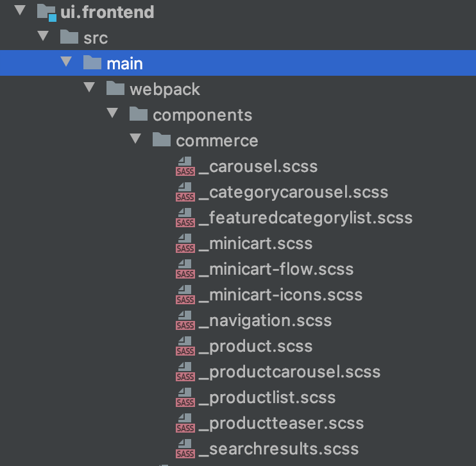Collapse the webpack folder arrow
This screenshot has height=466, width=476.
89,87
